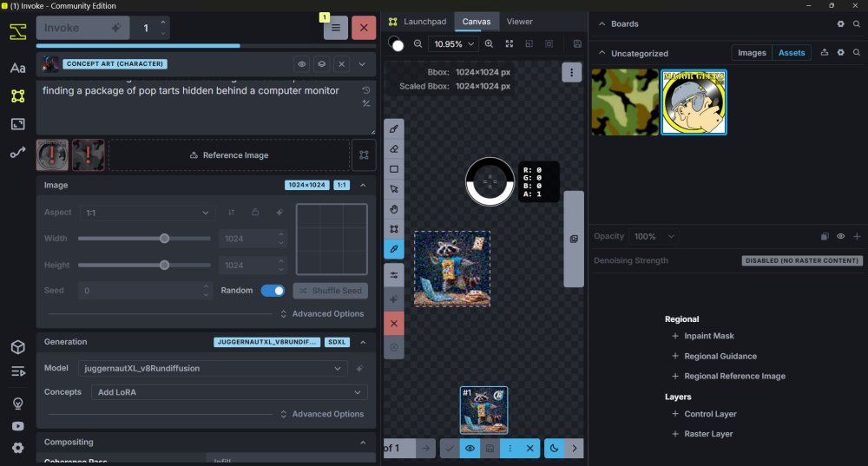Toggle prompt template visibility eye icon

pyautogui.click(x=301, y=63)
